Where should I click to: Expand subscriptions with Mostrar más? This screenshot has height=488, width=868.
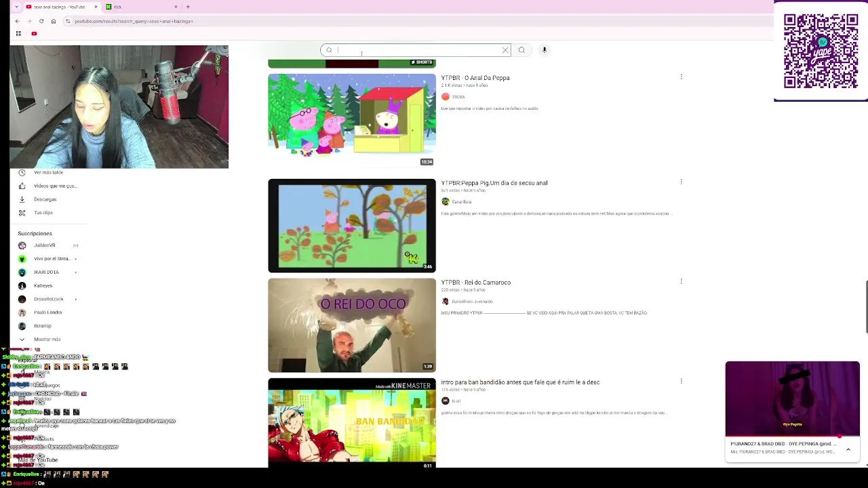(47, 340)
